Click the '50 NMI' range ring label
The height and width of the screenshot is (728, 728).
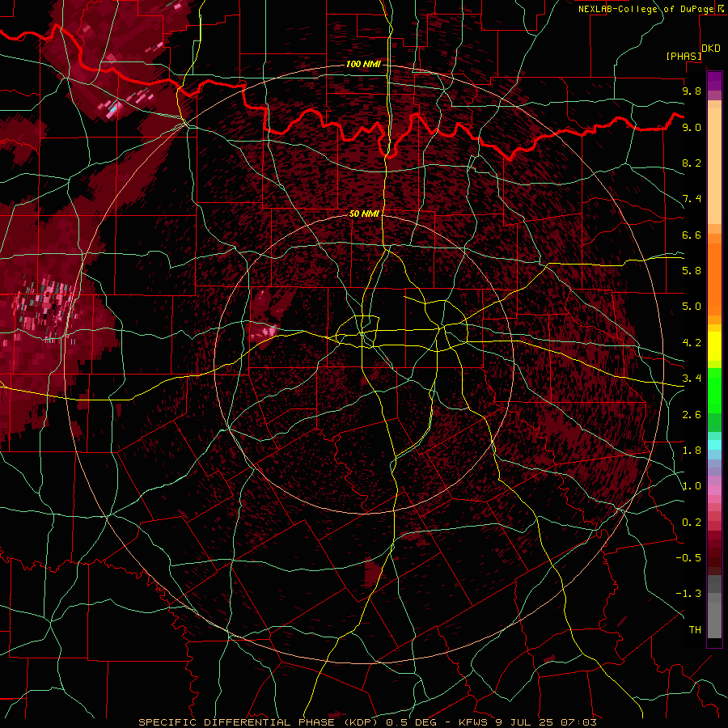[364, 214]
